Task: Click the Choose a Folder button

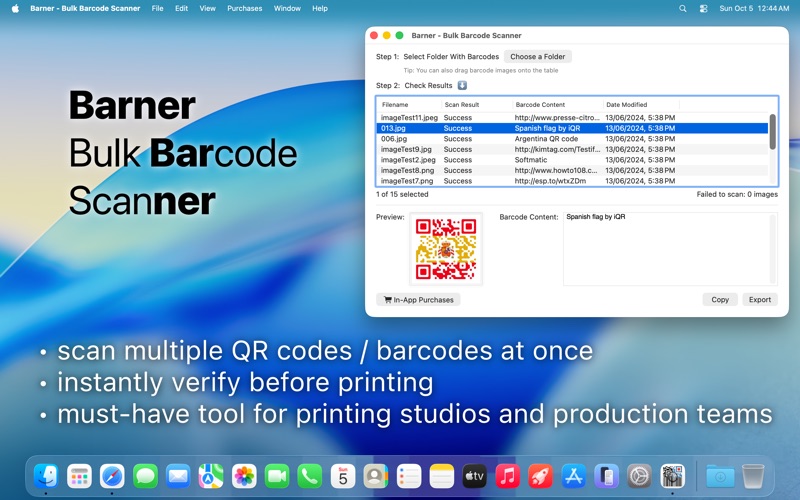Action: point(538,57)
